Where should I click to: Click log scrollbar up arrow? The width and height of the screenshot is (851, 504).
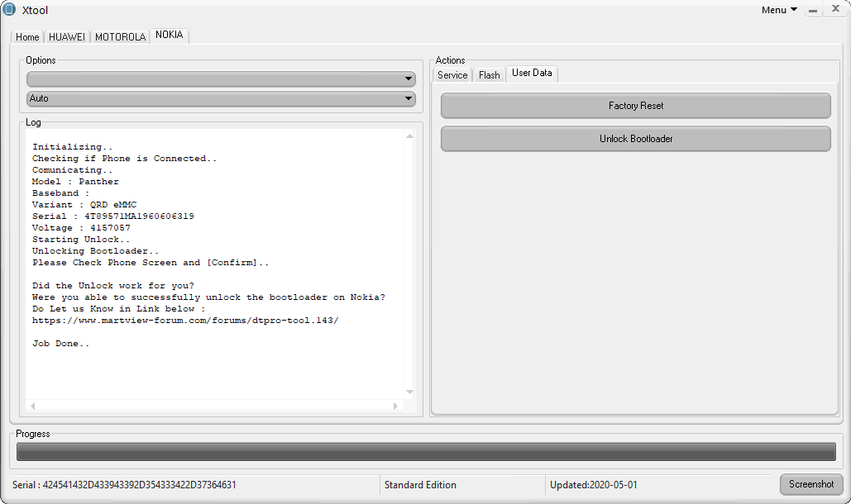click(x=409, y=136)
